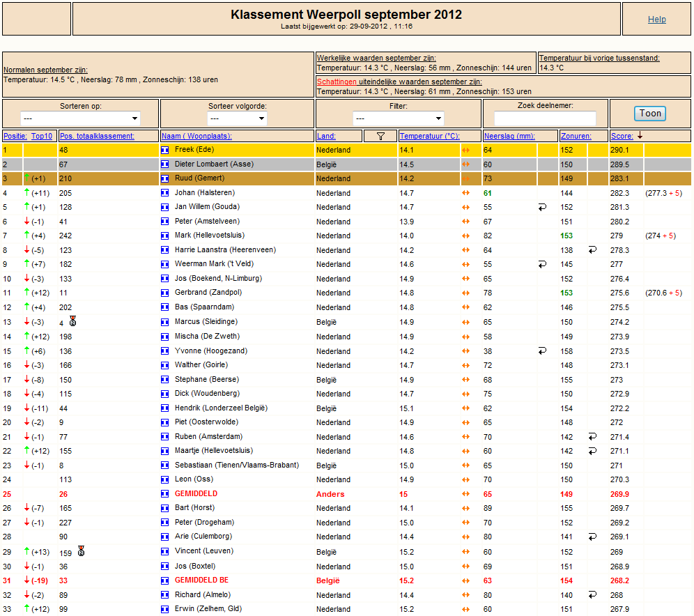
Task: Open the Help link
Action: (x=657, y=19)
